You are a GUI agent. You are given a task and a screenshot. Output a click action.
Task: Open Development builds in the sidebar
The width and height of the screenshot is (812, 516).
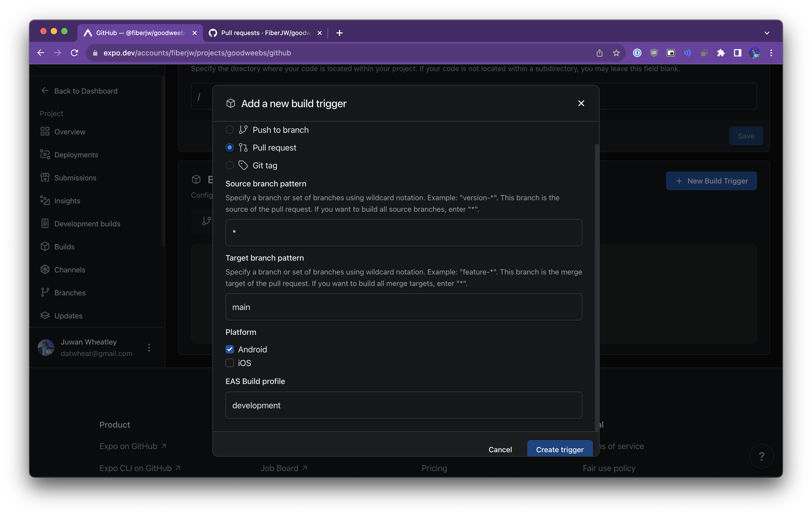(80, 224)
